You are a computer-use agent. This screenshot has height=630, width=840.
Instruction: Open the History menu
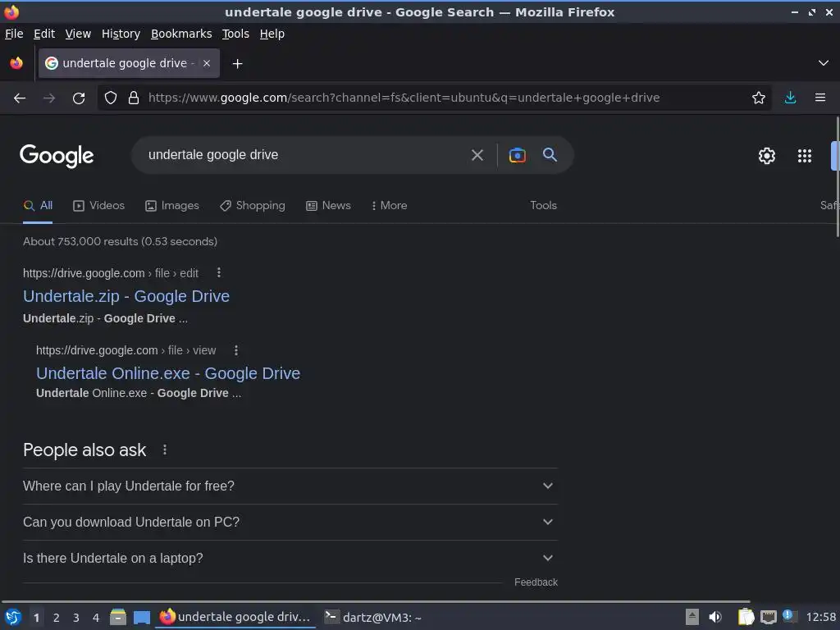click(x=121, y=34)
